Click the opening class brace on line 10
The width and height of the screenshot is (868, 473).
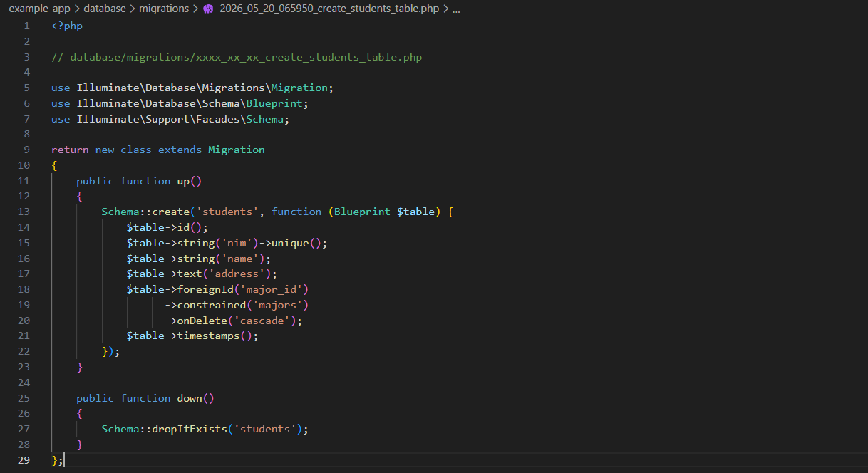coord(54,165)
